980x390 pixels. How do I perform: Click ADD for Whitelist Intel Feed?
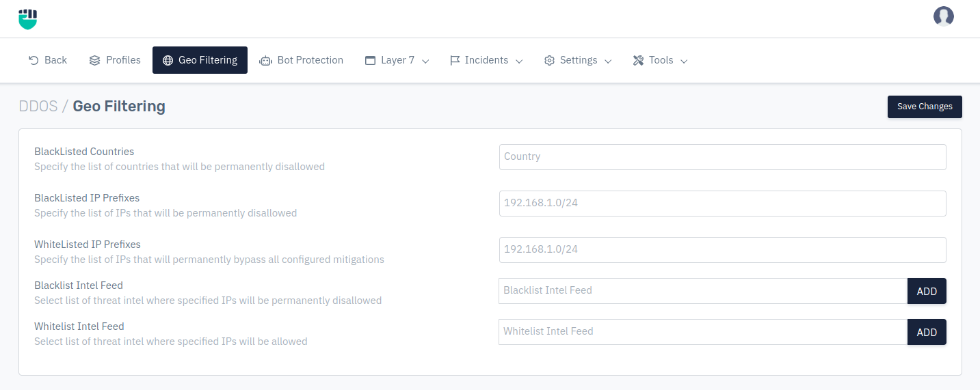pos(927,332)
